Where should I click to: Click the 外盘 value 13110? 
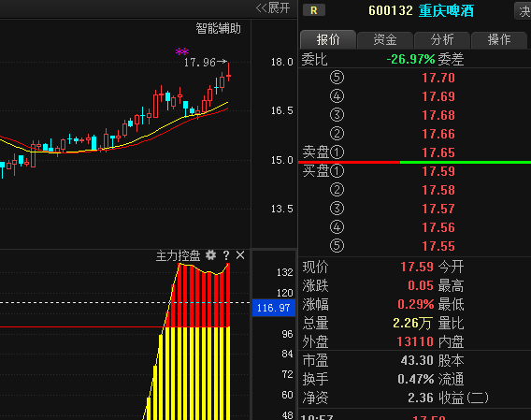415,341
